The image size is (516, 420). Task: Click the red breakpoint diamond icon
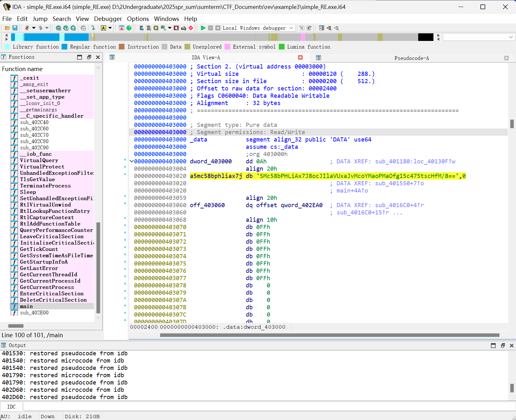(191, 28)
